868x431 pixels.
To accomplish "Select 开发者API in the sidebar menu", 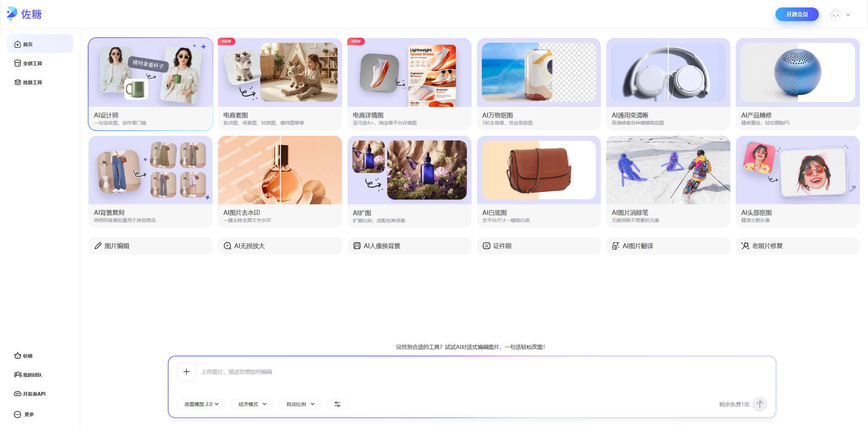I will click(x=40, y=394).
